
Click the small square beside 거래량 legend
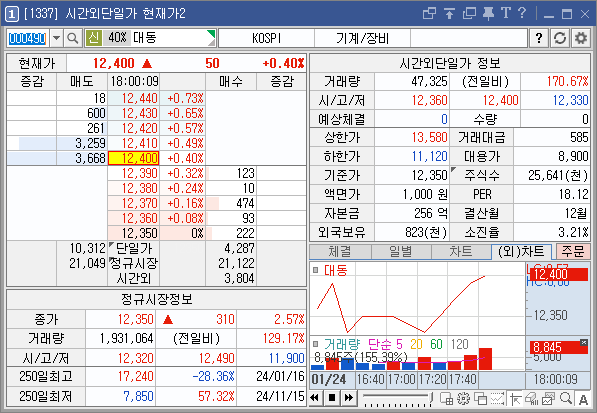(315, 344)
